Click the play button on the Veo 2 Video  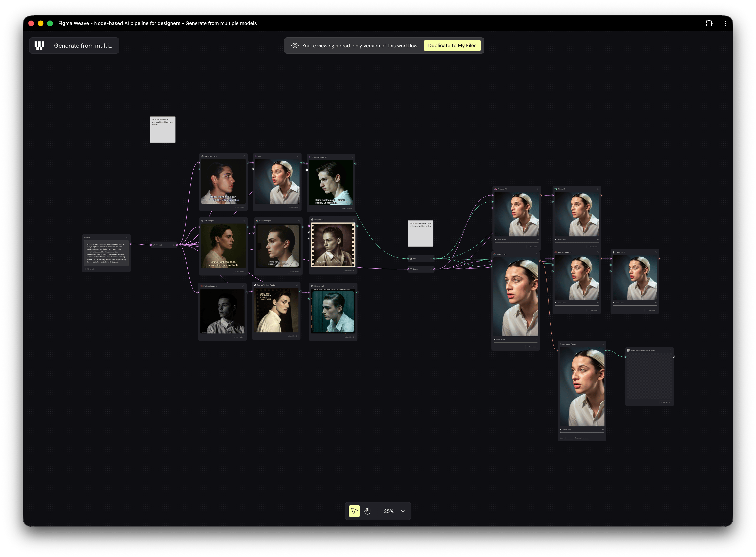[494, 340]
